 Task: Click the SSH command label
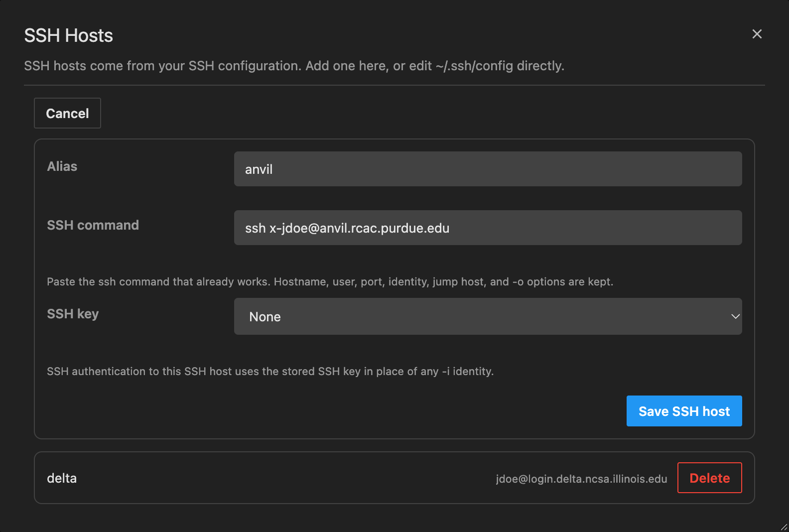point(93,225)
